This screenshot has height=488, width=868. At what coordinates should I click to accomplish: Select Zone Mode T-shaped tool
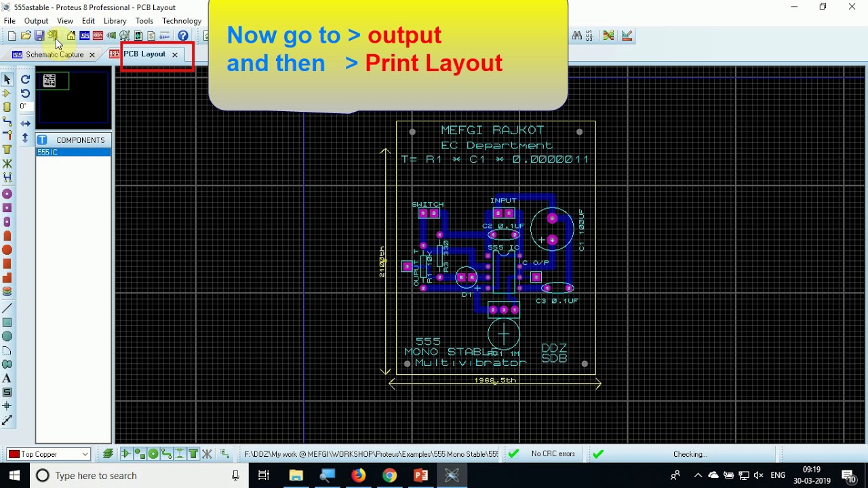click(x=7, y=149)
